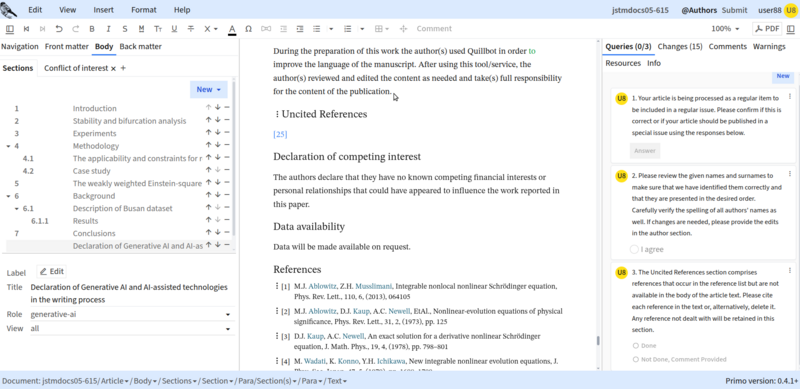Open the Resources tab
This screenshot has width=800, height=389.
(x=623, y=63)
